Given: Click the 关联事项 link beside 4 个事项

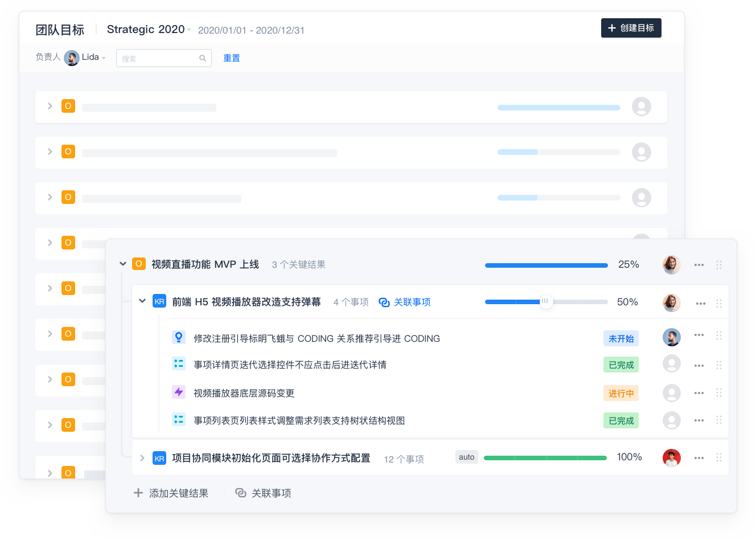Looking at the screenshot, I should 405,302.
